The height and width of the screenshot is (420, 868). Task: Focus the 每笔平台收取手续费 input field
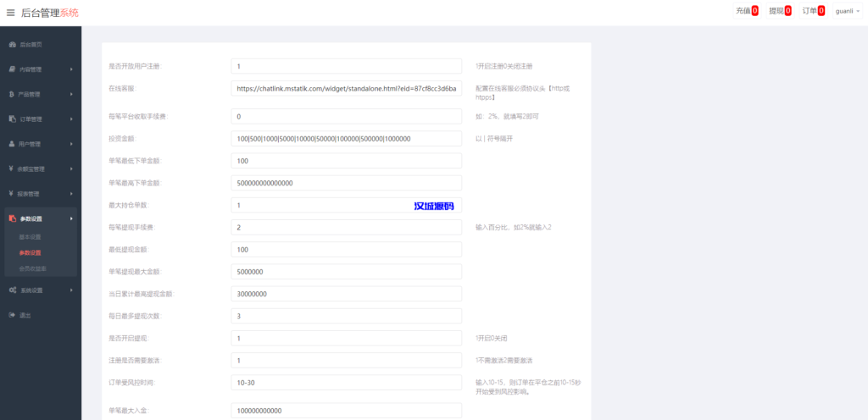tap(346, 117)
